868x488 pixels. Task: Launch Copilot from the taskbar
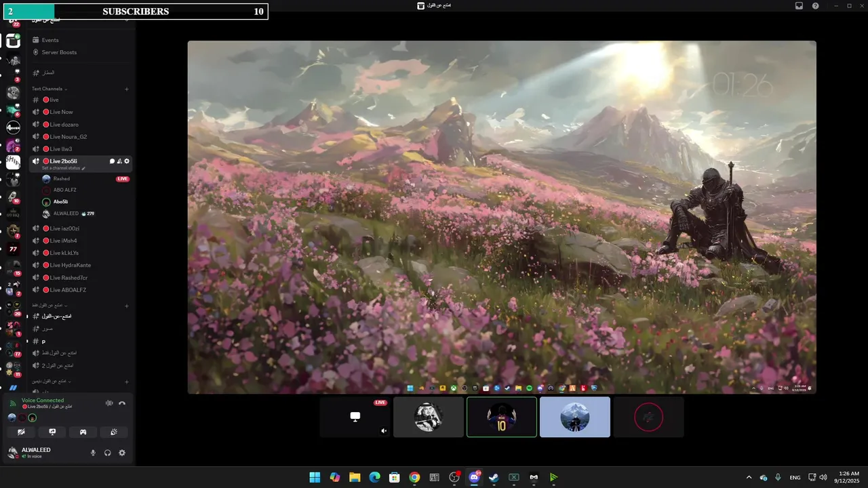(x=335, y=477)
